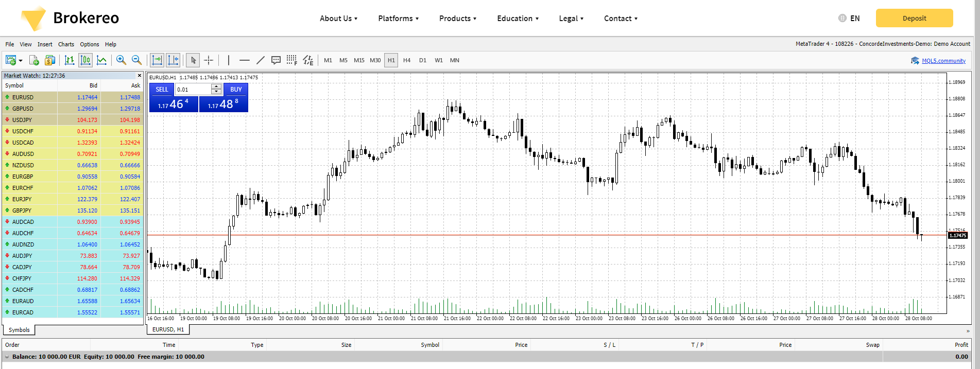Open the objects/arrows drawing tool
Viewport: 980px width, 369px height.
click(x=308, y=60)
